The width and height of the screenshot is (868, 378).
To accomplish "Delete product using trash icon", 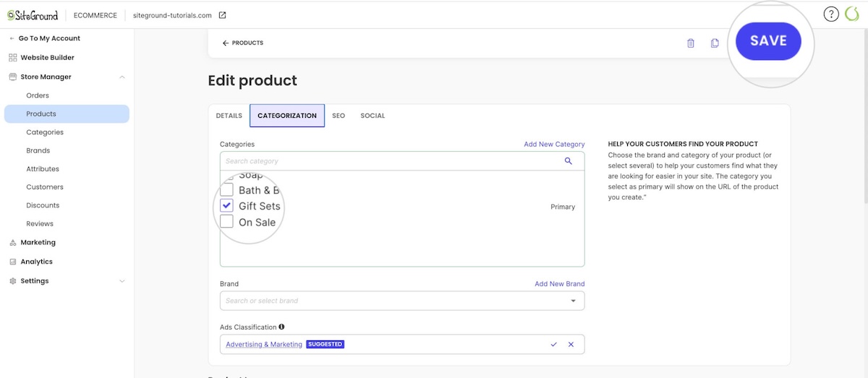I will click(691, 43).
